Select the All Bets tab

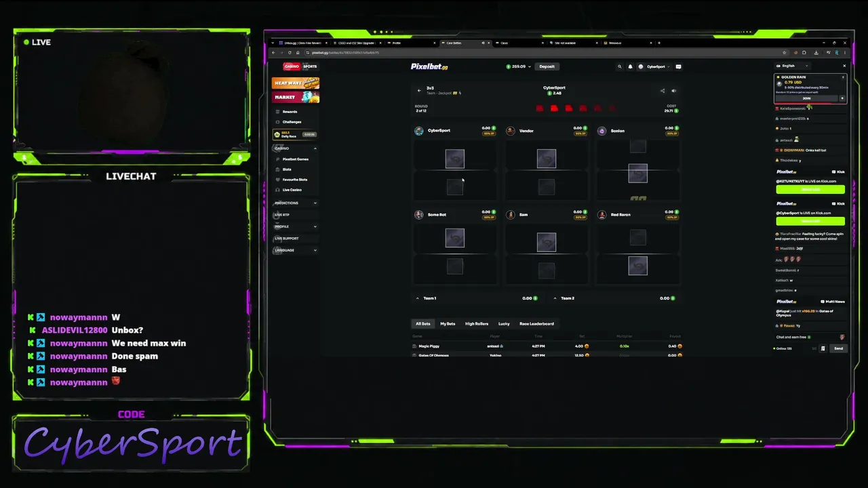point(423,324)
